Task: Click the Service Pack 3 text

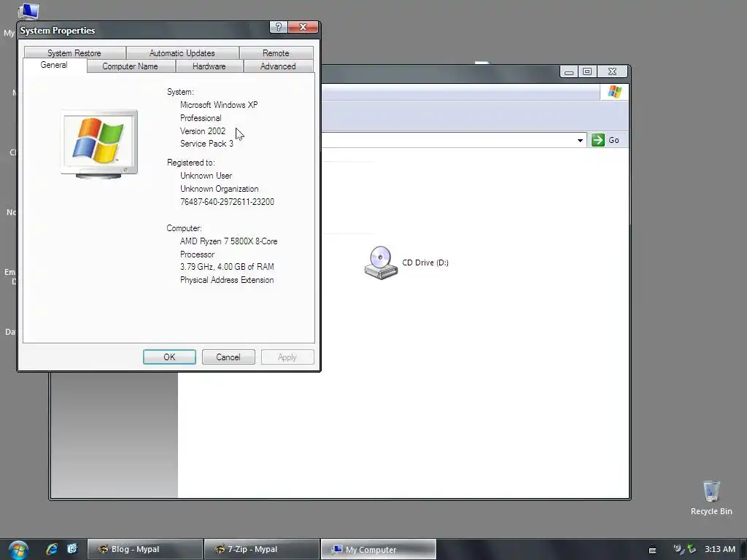Action: (x=206, y=144)
